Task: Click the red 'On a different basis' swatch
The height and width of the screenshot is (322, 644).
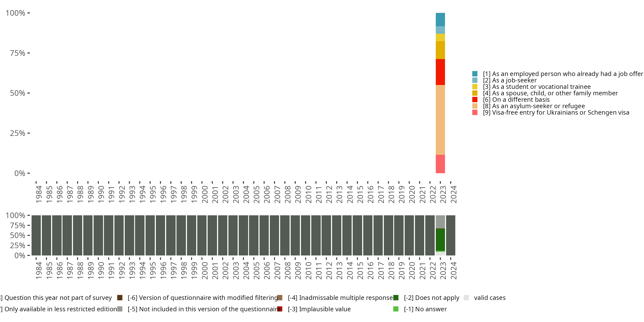Action: [x=475, y=100]
